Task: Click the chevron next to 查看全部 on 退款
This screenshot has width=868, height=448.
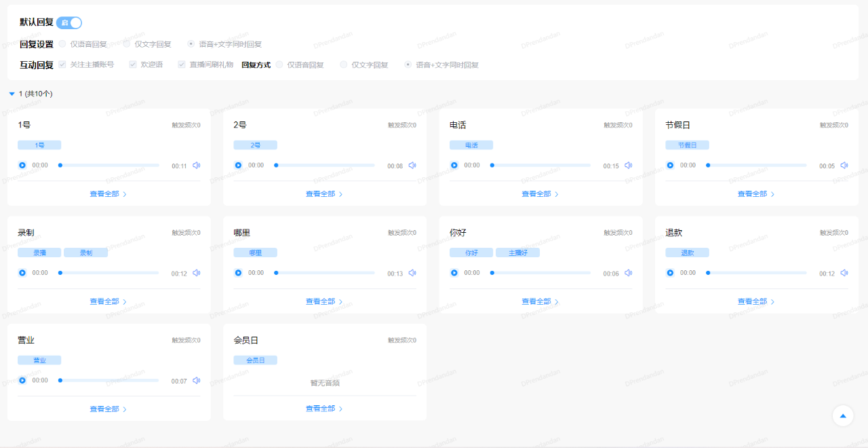Action: click(772, 301)
